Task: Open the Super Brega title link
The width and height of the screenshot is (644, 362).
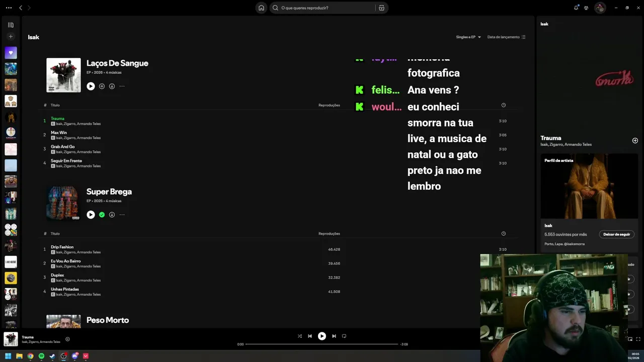Action: 109,192
